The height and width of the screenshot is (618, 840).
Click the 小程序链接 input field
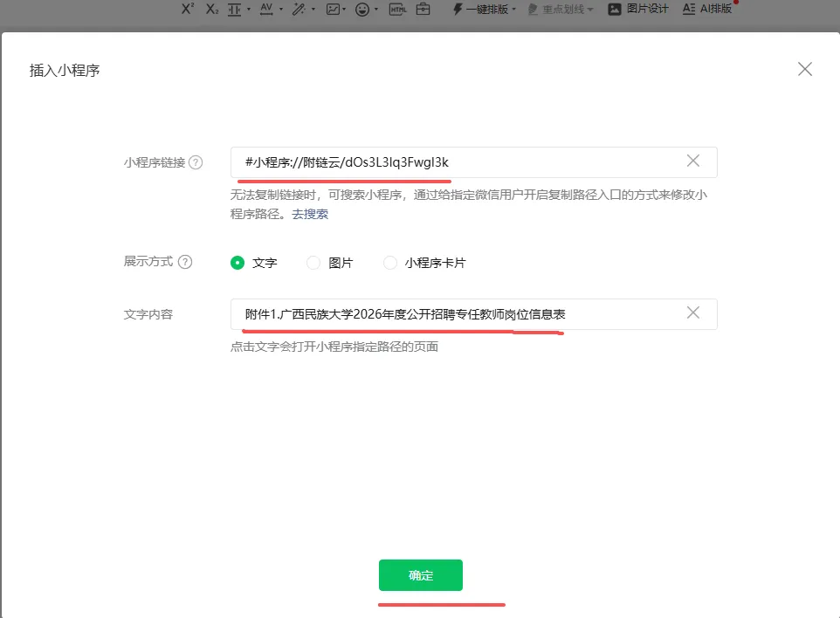click(x=473, y=162)
